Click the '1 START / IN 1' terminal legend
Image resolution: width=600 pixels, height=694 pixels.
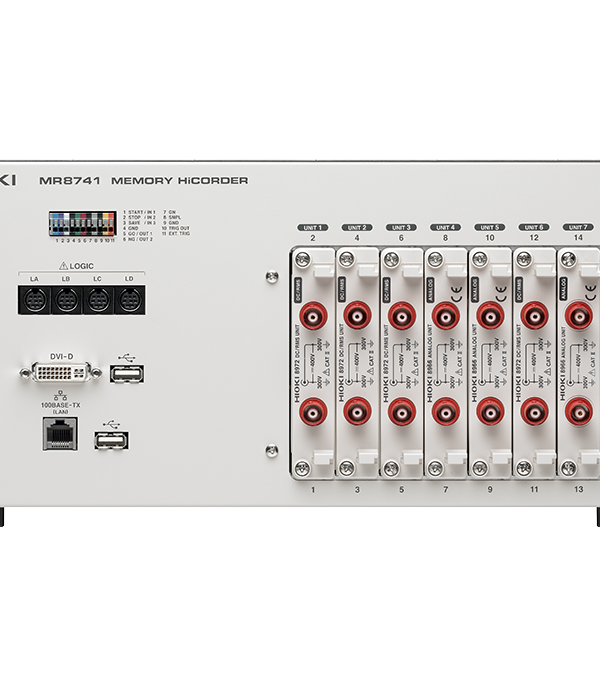point(139,212)
